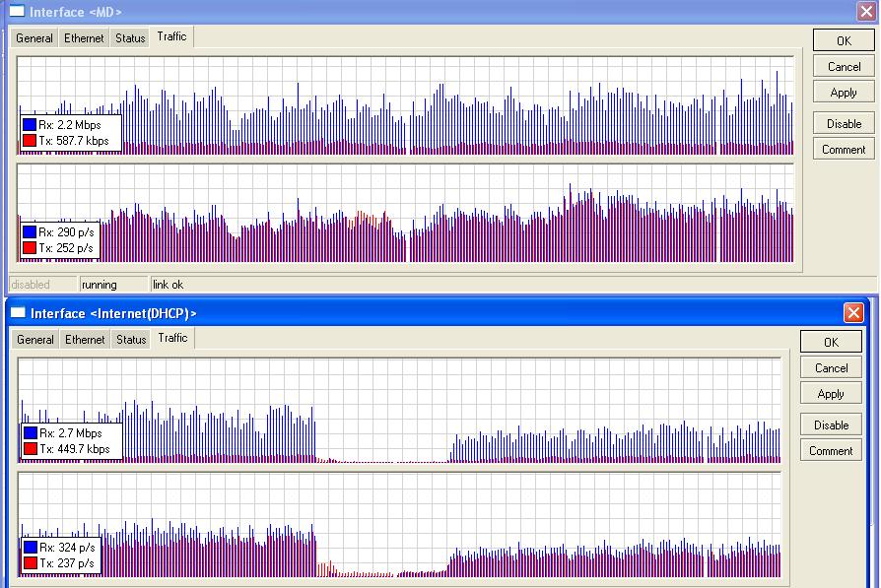Click the MD interface window icon
The width and height of the screenshot is (881, 588).
click(16, 12)
